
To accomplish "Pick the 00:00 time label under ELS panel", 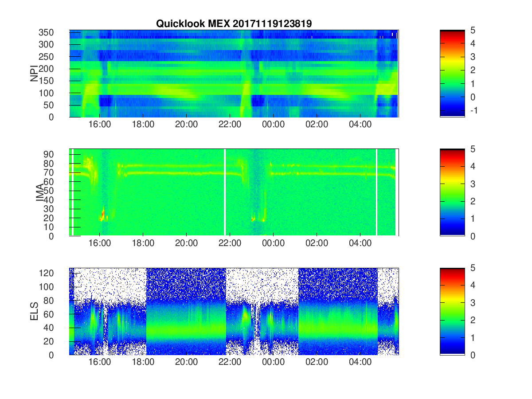I will coord(274,363).
